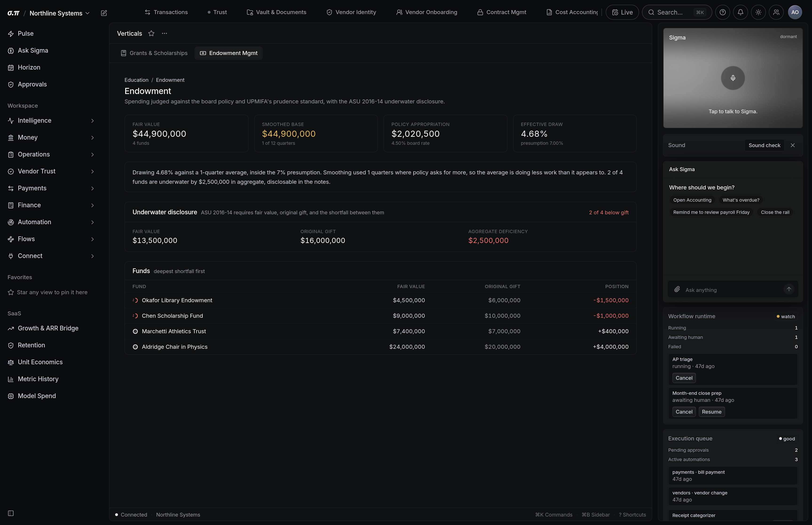This screenshot has height=525, width=812.
Task: Click Close the rail suggestion
Action: [x=775, y=212]
